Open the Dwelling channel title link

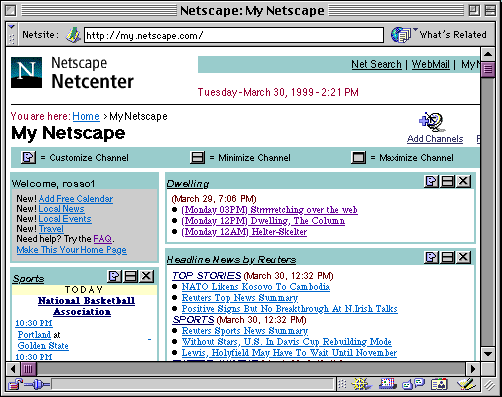(188, 184)
